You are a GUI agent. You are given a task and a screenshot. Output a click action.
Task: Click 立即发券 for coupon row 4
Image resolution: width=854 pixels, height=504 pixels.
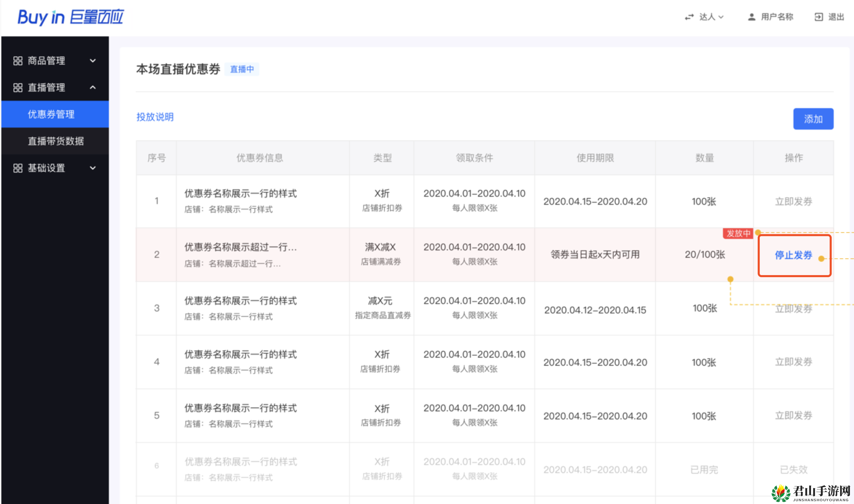click(794, 362)
